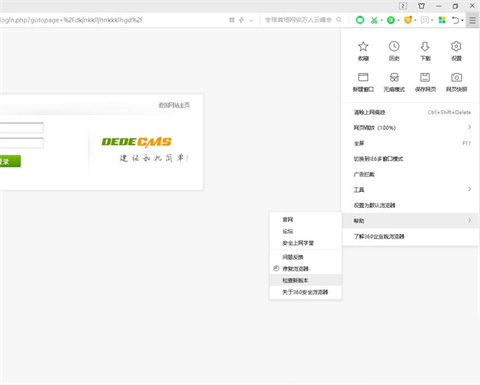
Task: Open a new window via the window icon
Action: point(363,77)
